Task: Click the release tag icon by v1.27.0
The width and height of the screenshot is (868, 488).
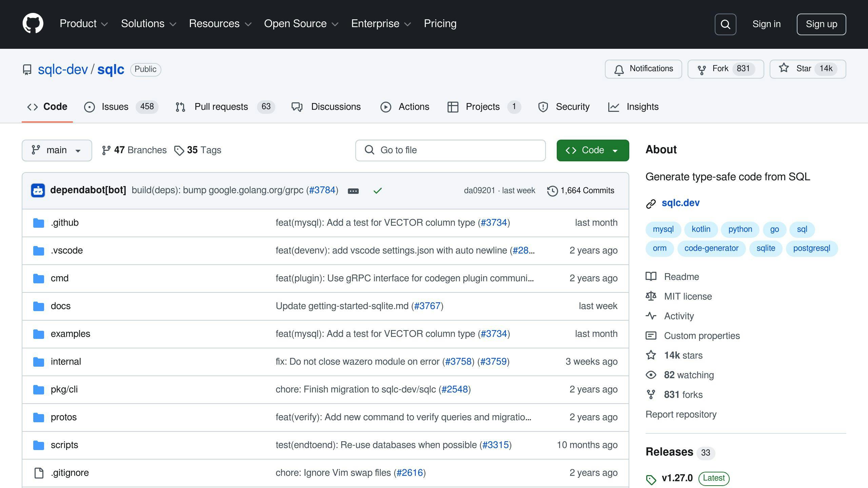Action: [651, 480]
